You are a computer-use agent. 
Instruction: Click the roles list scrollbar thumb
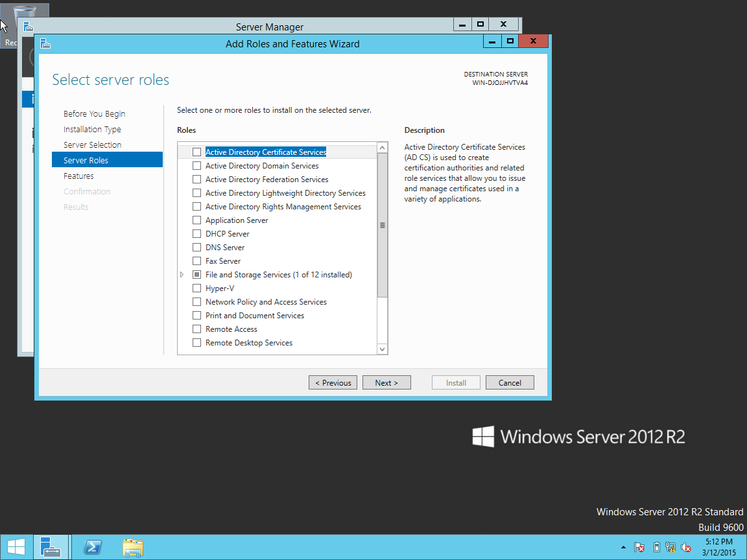pos(383,226)
